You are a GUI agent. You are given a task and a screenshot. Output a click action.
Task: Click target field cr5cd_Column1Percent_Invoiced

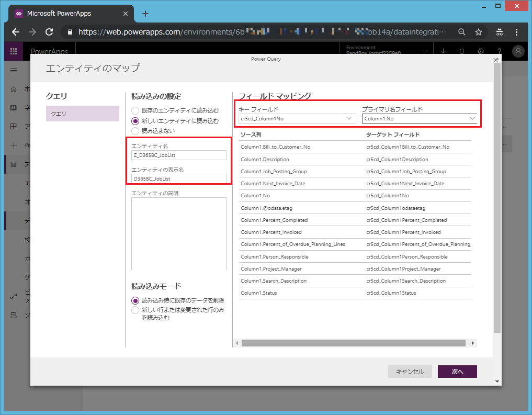click(x=403, y=232)
